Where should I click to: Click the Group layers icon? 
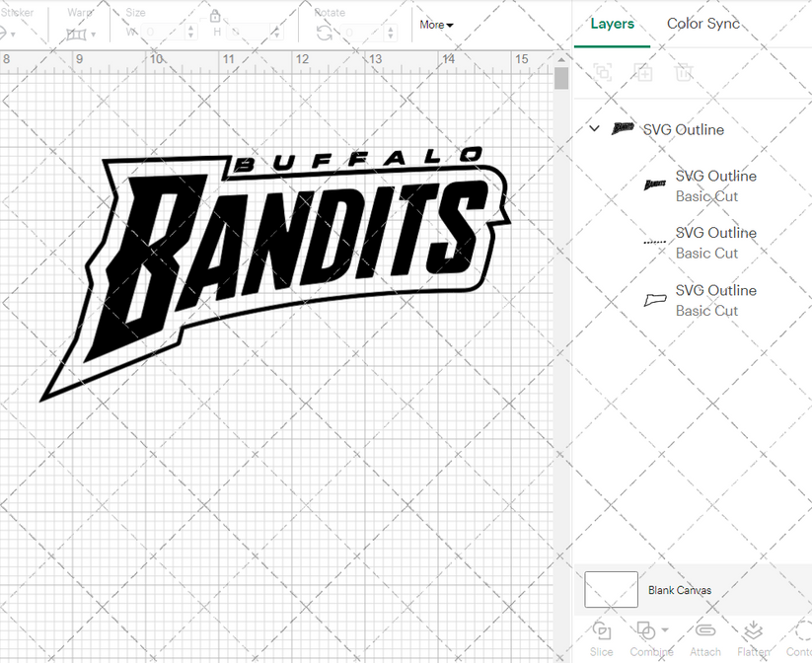click(x=603, y=73)
